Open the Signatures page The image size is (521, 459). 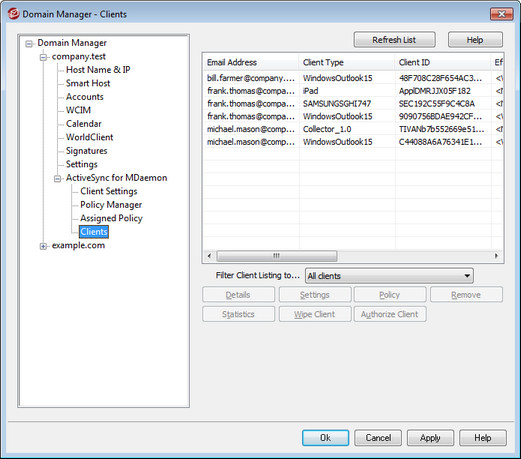(86, 151)
